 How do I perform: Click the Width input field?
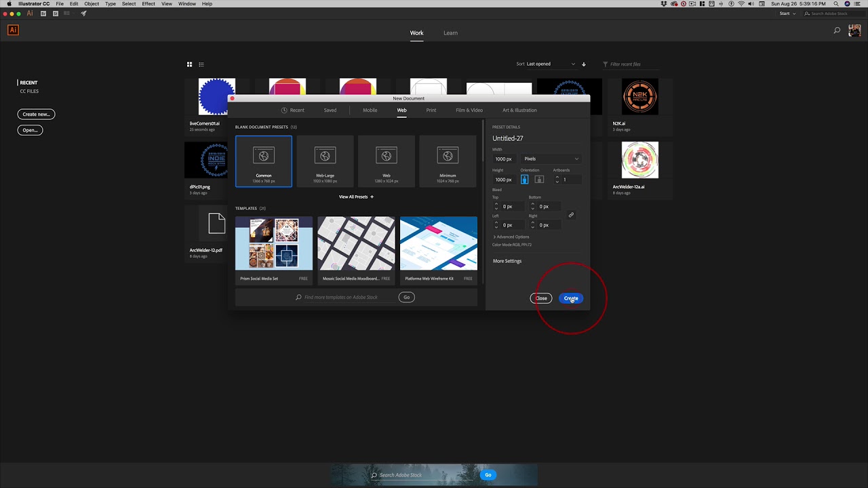pyautogui.click(x=504, y=159)
